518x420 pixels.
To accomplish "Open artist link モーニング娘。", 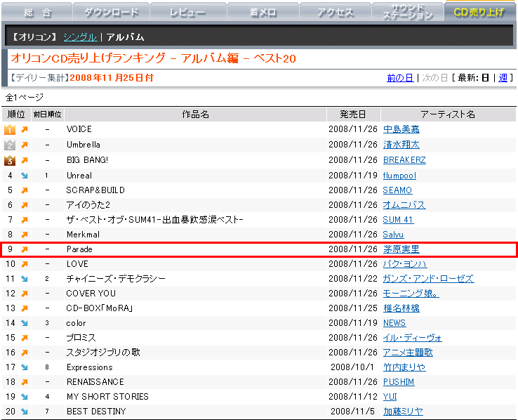I will [411, 294].
